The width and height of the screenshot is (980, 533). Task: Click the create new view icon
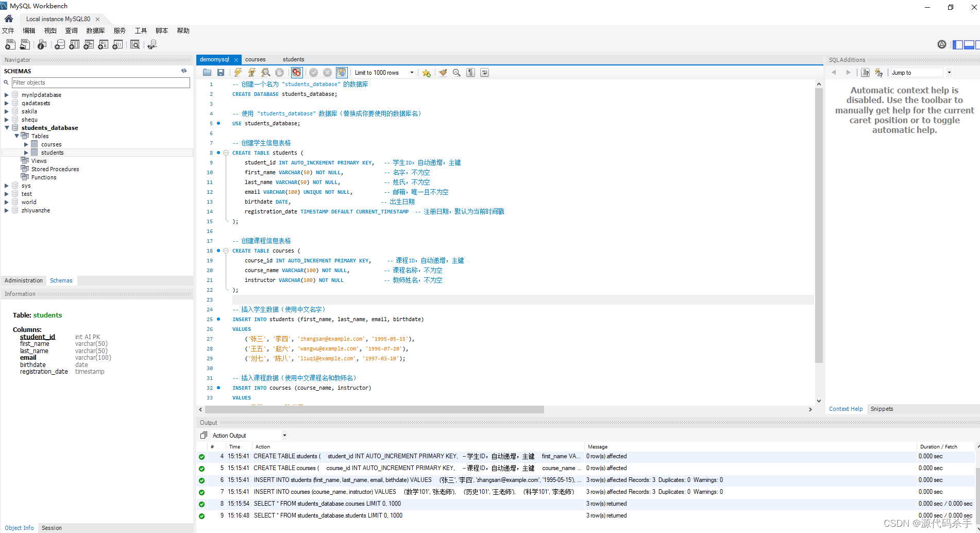89,45
